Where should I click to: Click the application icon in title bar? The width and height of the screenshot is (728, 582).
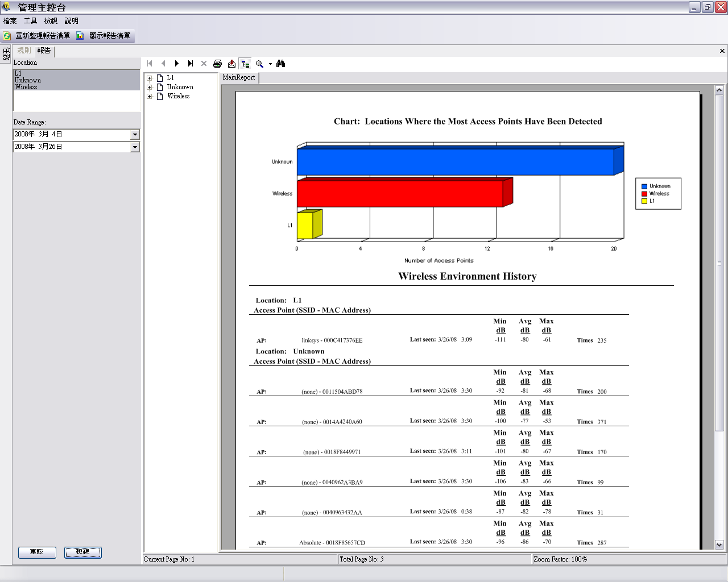[7, 7]
